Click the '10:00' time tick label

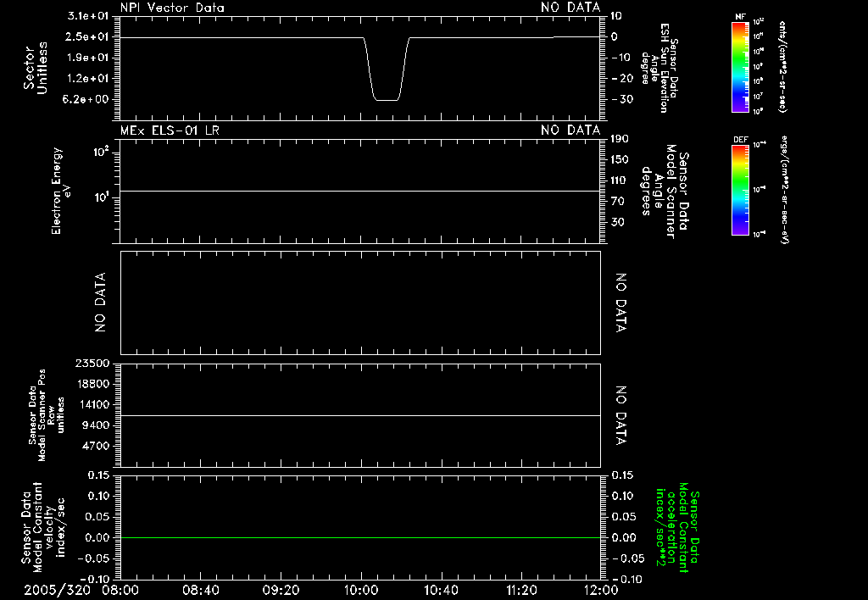(x=360, y=590)
